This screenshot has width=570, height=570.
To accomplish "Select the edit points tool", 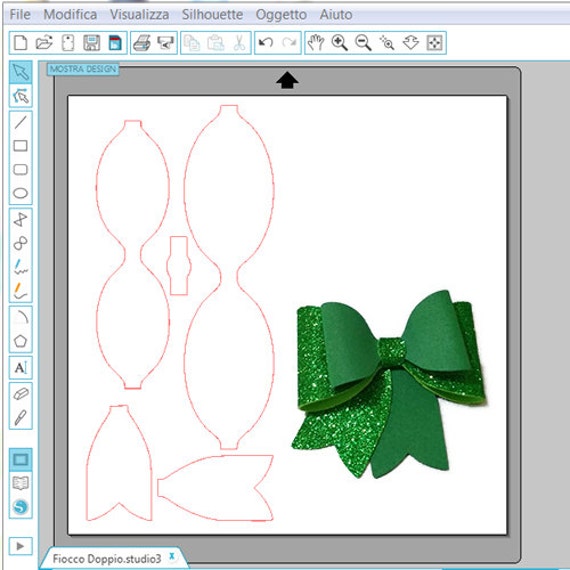I will tap(21, 96).
